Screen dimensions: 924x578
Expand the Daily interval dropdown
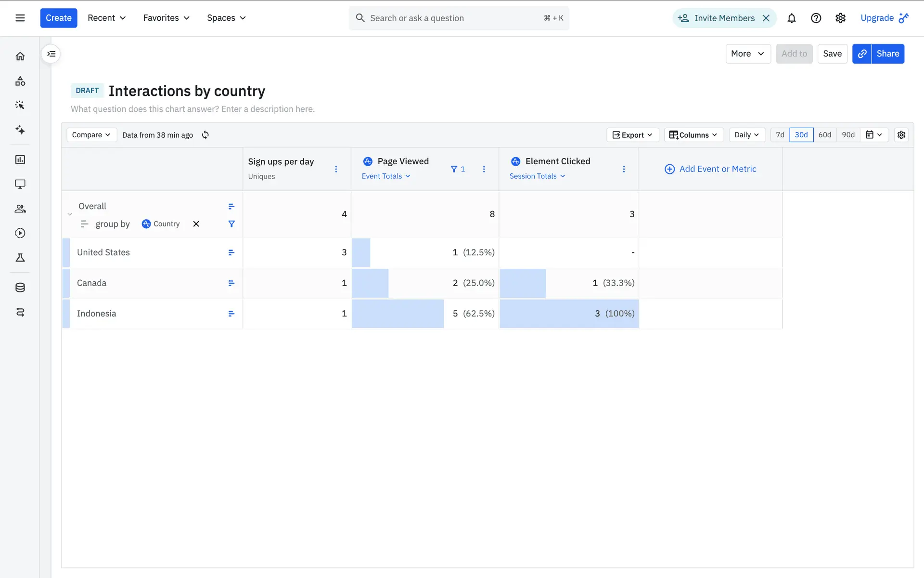[746, 135]
